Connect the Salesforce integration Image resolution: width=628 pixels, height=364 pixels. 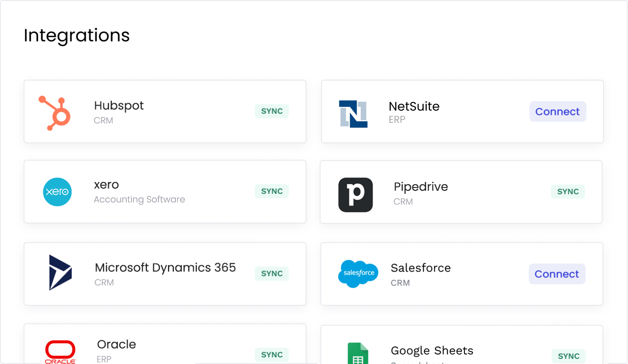pyautogui.click(x=557, y=274)
